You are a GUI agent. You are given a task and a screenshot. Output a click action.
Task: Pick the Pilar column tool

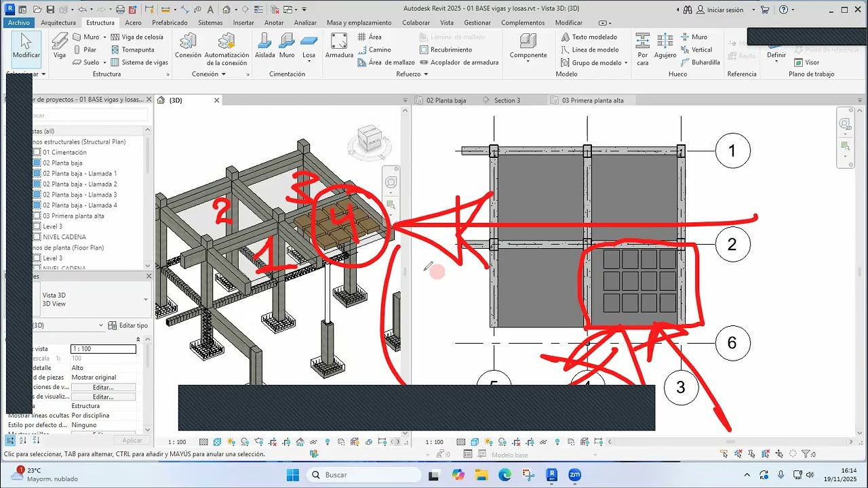click(84, 49)
